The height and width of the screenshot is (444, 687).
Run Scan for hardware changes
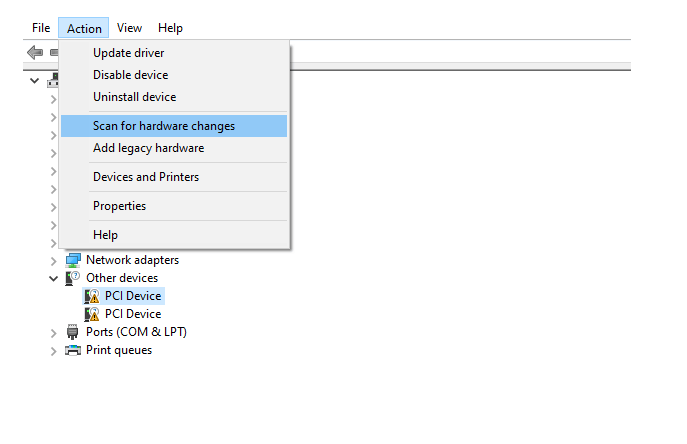pyautogui.click(x=174, y=126)
